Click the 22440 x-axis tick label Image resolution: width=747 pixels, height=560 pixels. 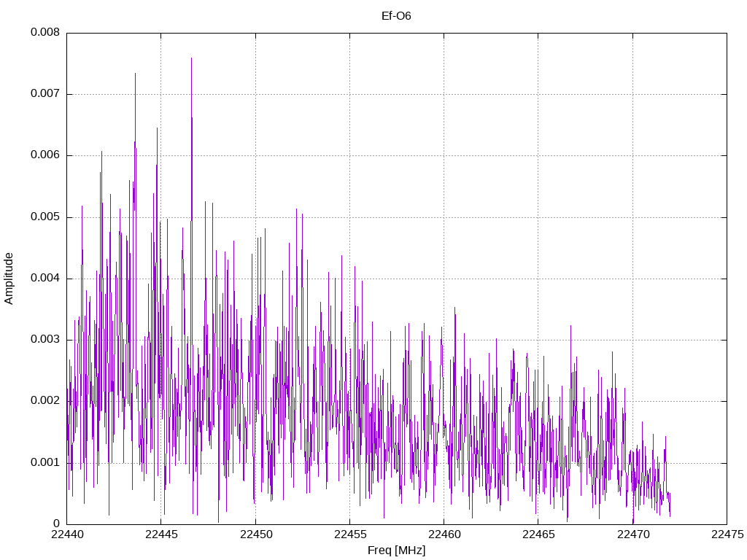(x=66, y=534)
